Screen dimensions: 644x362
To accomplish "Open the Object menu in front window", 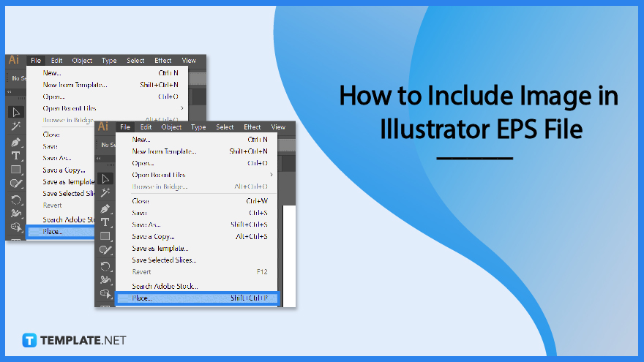I will coord(171,127).
